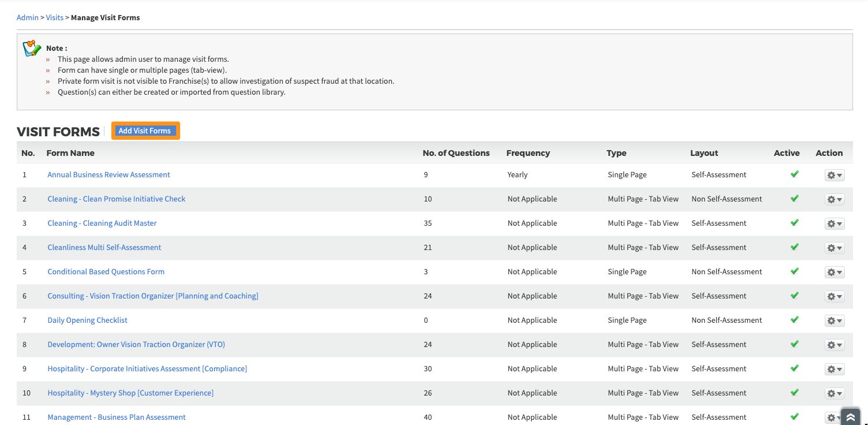The width and height of the screenshot is (868, 425).
Task: Click active checkmark for Conditional Based Questions Form
Action: pos(795,271)
